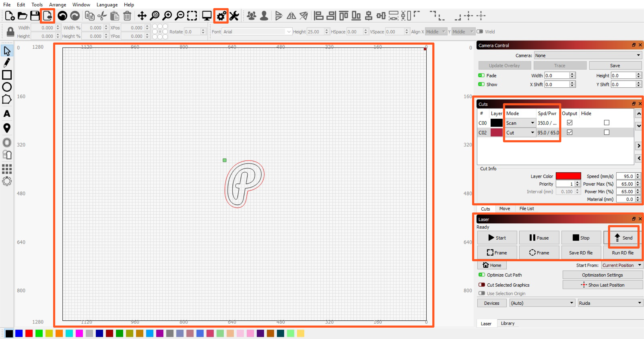
Task: Click the highlighted Import icon in toolbar
Action: coord(47,16)
